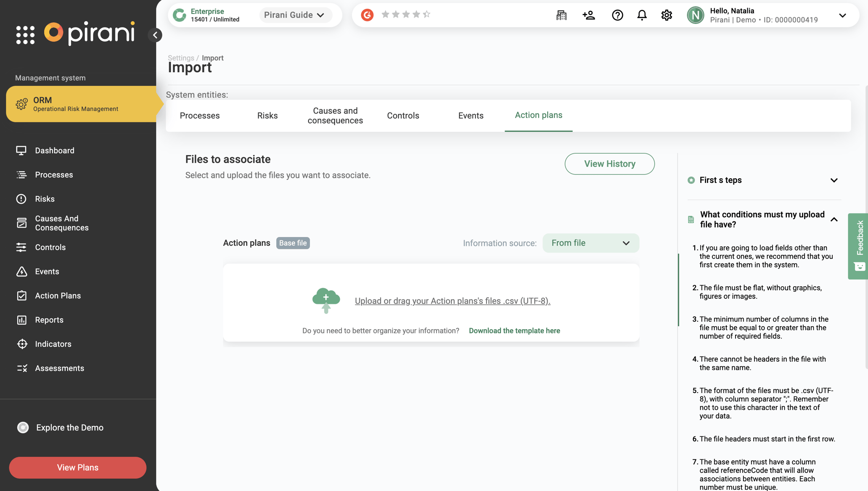Open the settings gear icon
The width and height of the screenshot is (868, 491).
coord(667,15)
